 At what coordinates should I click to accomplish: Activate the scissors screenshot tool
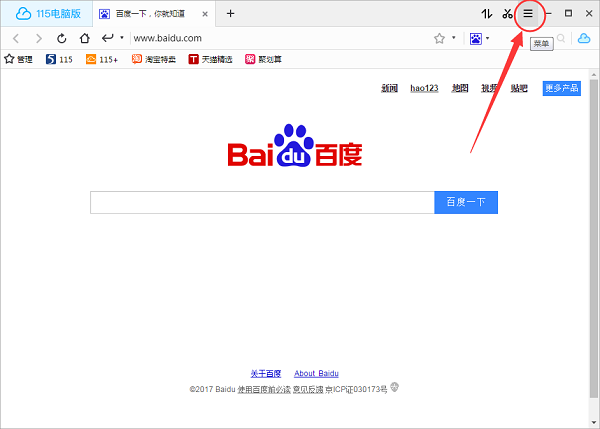coord(507,14)
